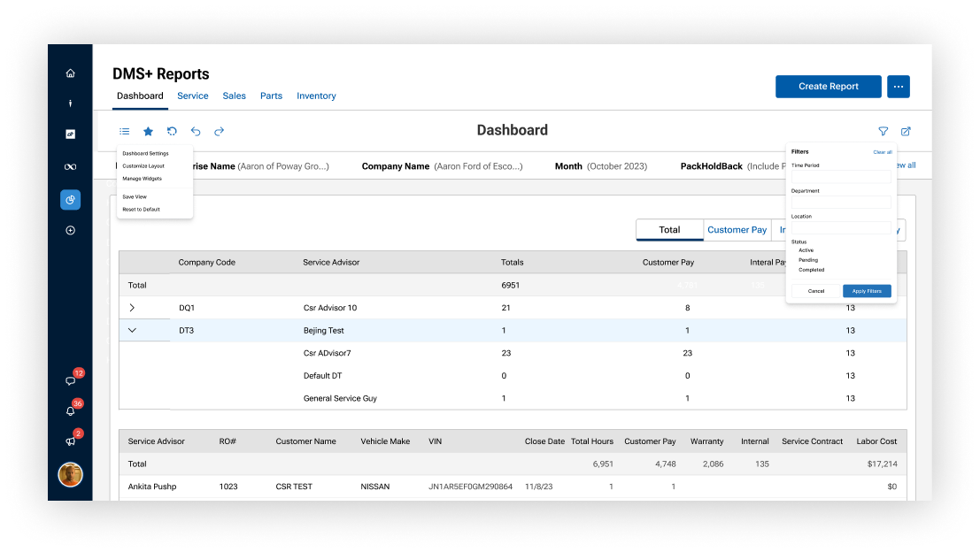The width and height of the screenshot is (980, 552).
Task: Click the Company Name filter chip
Action: tap(442, 166)
